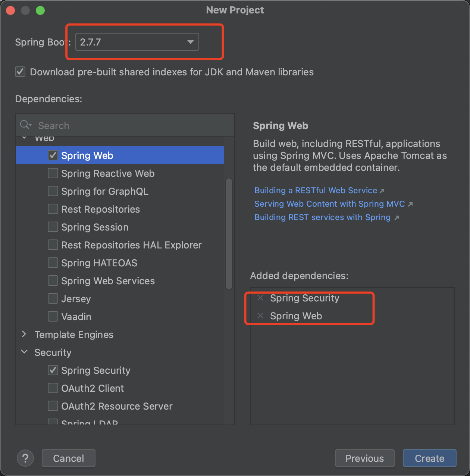Click the Create button

click(429, 458)
